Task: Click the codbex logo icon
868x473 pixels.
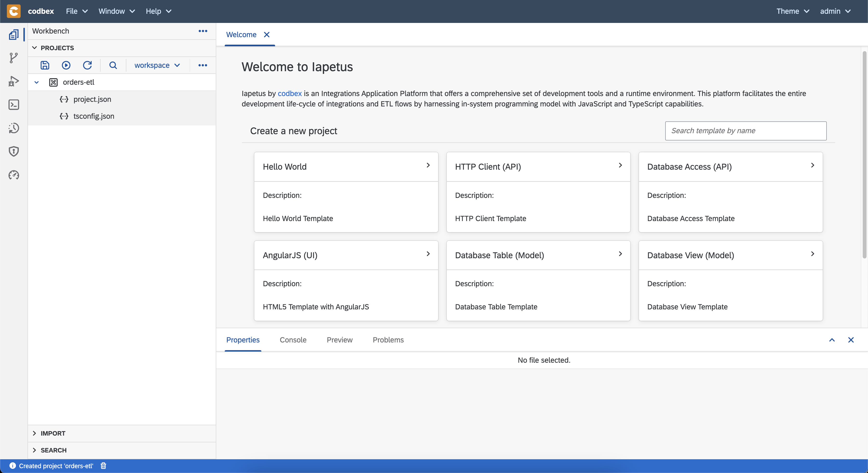Action: click(14, 11)
